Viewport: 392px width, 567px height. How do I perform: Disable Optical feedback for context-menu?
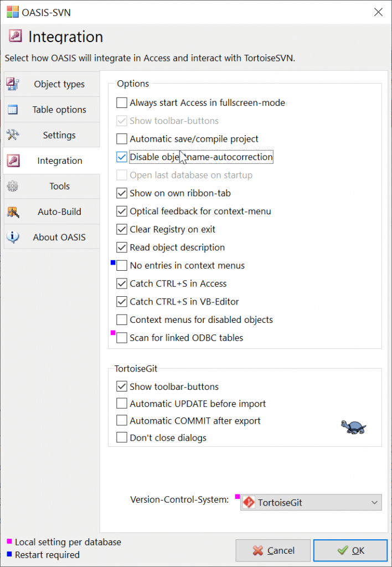coord(121,211)
